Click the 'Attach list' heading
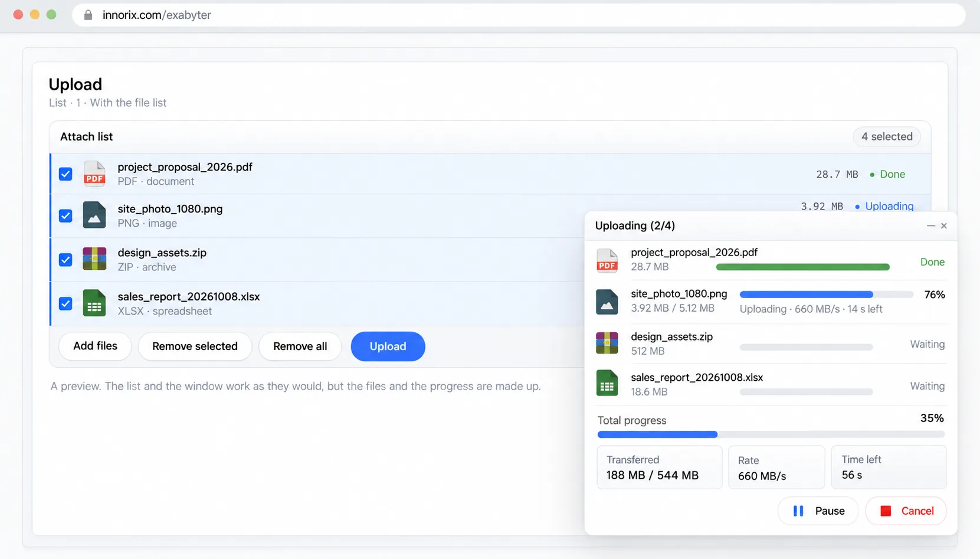The height and width of the screenshot is (559, 980). [86, 136]
